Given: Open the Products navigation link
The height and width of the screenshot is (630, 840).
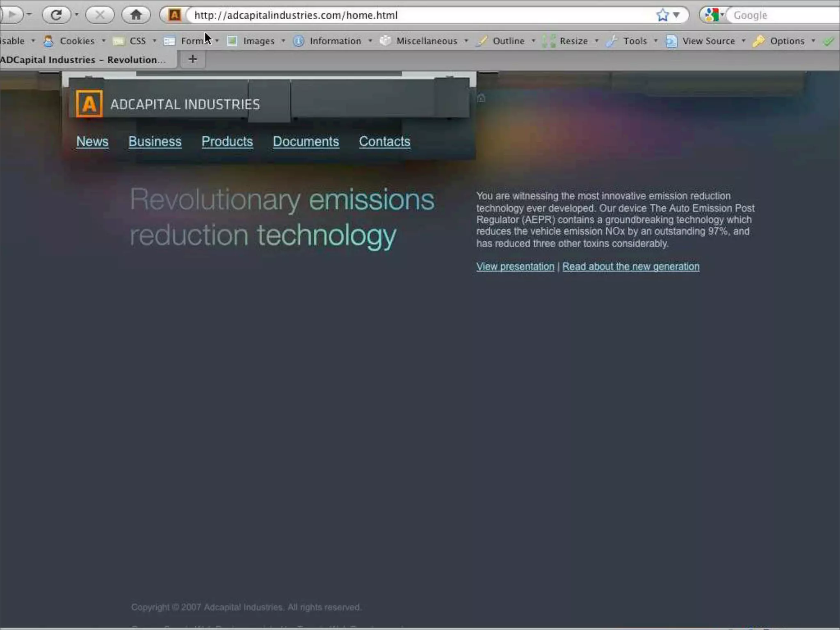Looking at the screenshot, I should point(227,142).
